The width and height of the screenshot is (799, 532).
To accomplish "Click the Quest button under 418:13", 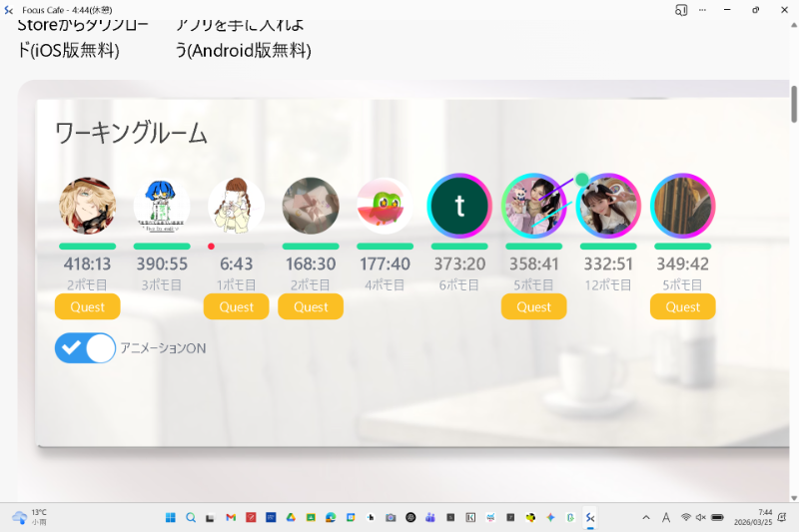I will click(88, 307).
